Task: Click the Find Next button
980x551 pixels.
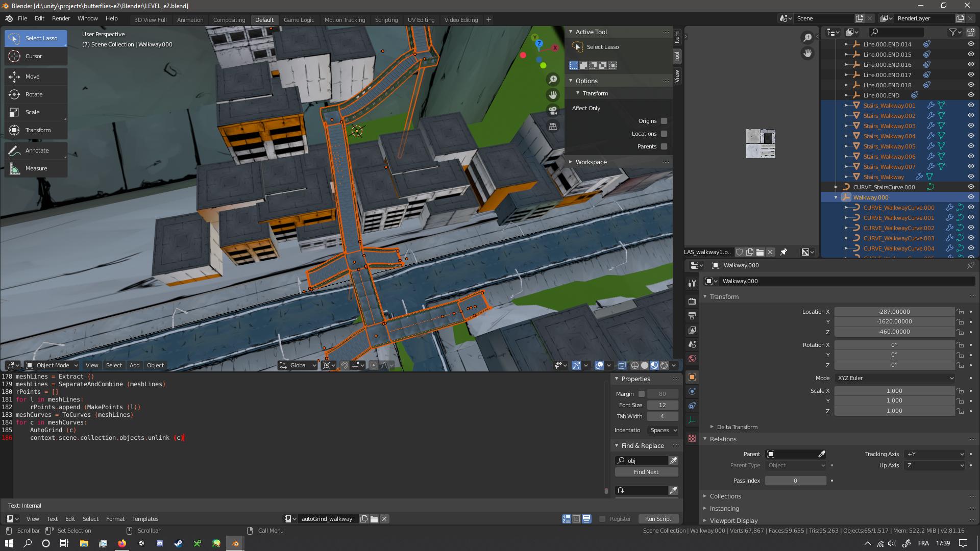Action: pos(646,471)
